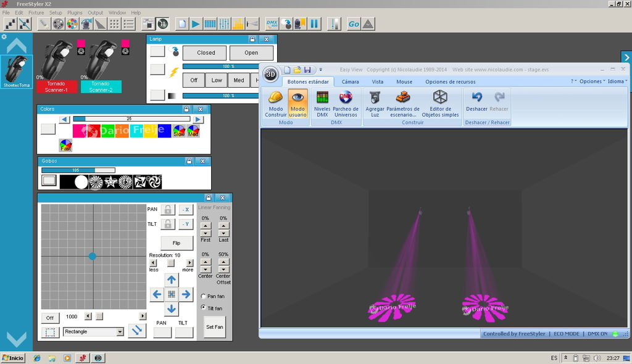632x364 pixels.
Task: Click the 3D application button in Easy View
Action: (270, 74)
